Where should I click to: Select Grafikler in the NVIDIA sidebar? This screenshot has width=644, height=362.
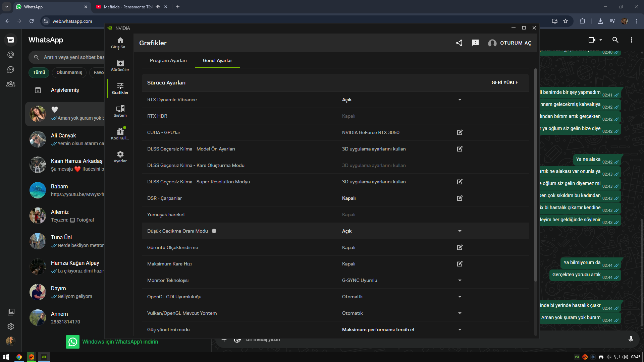pyautogui.click(x=120, y=88)
